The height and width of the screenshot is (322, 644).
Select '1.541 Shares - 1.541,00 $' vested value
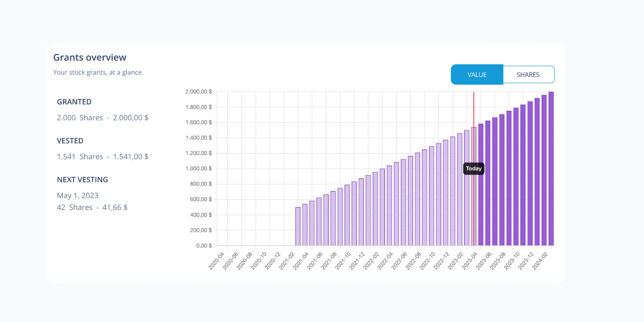pos(103,157)
